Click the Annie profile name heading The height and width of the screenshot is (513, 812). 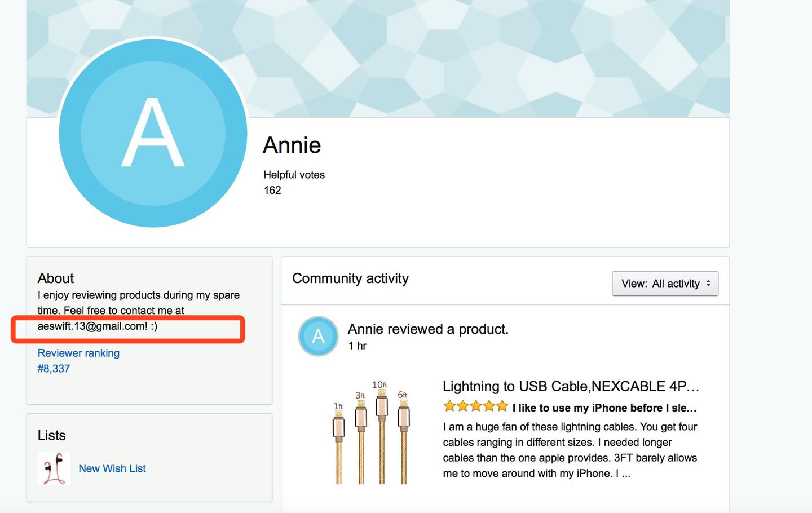pos(292,145)
